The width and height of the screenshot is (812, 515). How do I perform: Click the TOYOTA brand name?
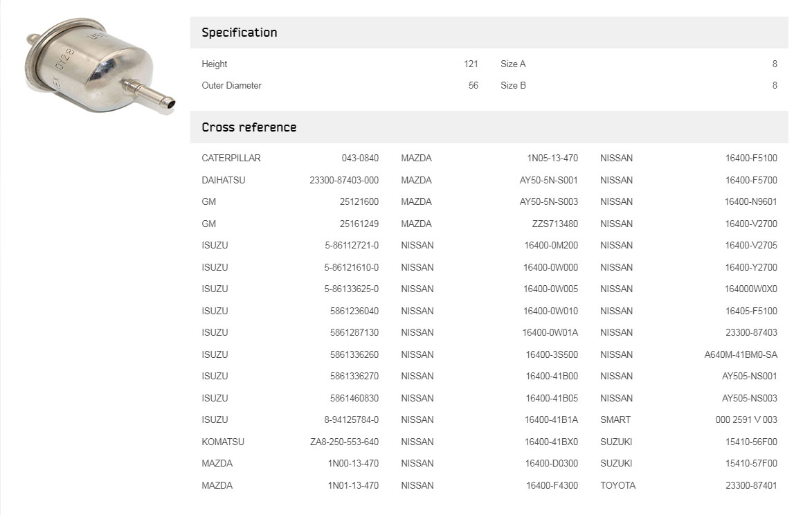pos(617,486)
